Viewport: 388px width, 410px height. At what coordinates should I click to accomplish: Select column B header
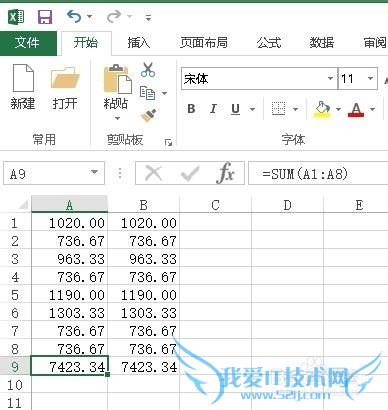coord(144,204)
